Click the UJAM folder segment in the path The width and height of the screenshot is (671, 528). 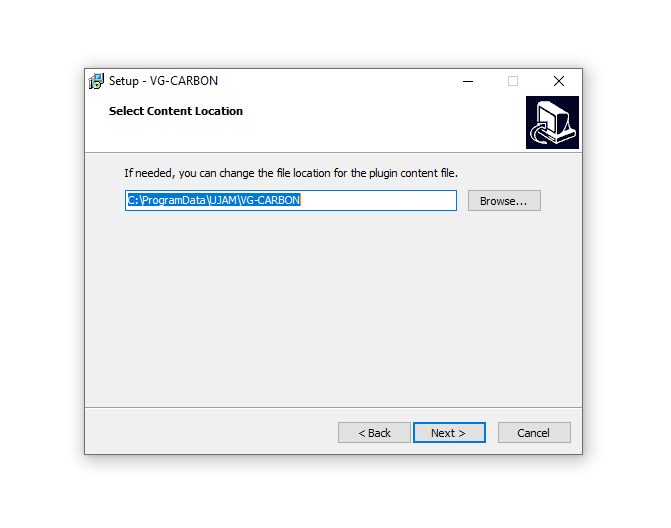223,200
